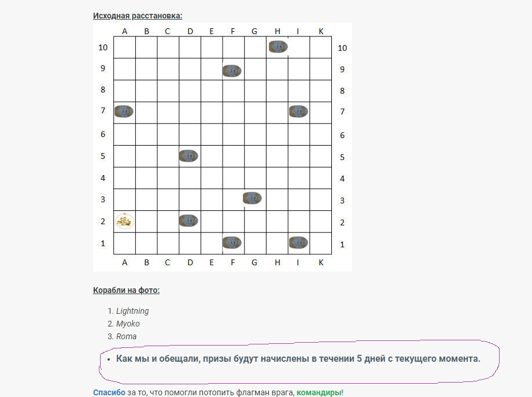Click the ship in cell D5
The image size is (532, 397).
(x=189, y=156)
